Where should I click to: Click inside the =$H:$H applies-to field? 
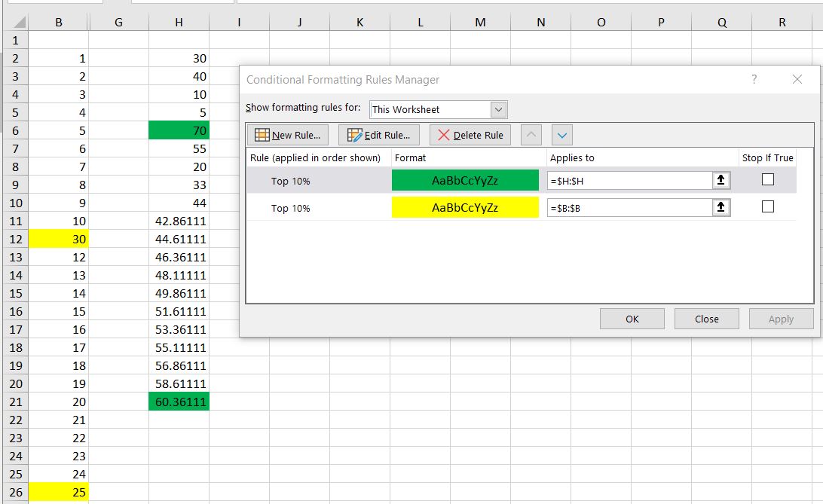[x=629, y=181]
